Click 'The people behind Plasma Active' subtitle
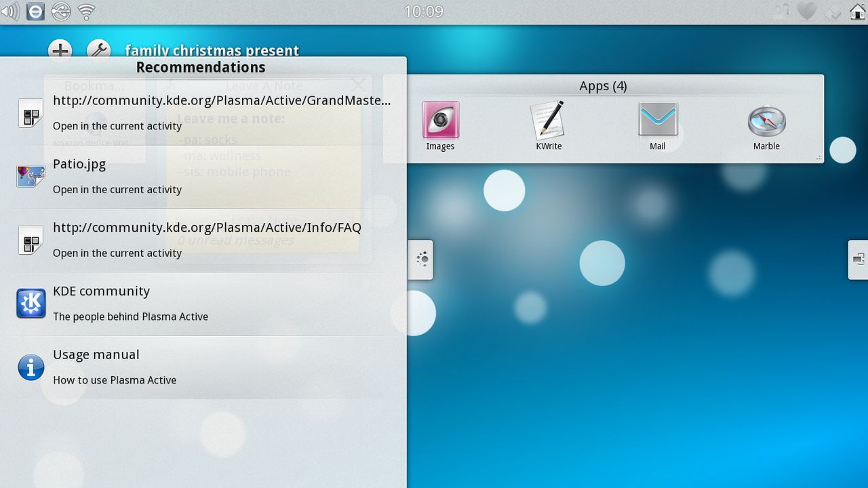Image resolution: width=868 pixels, height=488 pixels. coord(130,317)
